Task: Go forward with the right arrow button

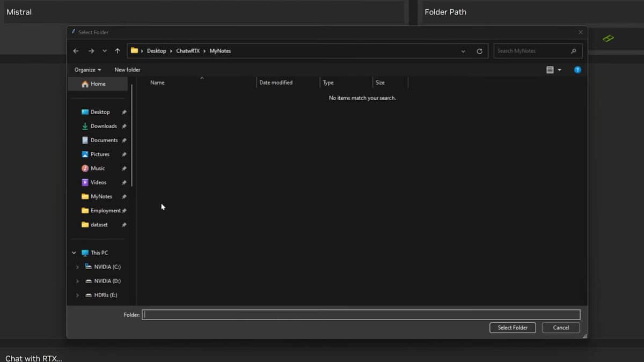Action: pyautogui.click(x=91, y=51)
